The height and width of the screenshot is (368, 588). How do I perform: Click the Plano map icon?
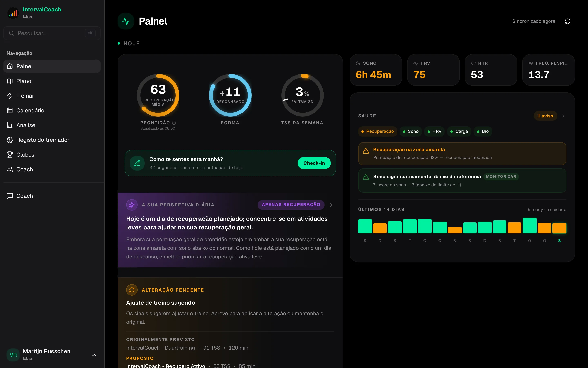(x=10, y=81)
